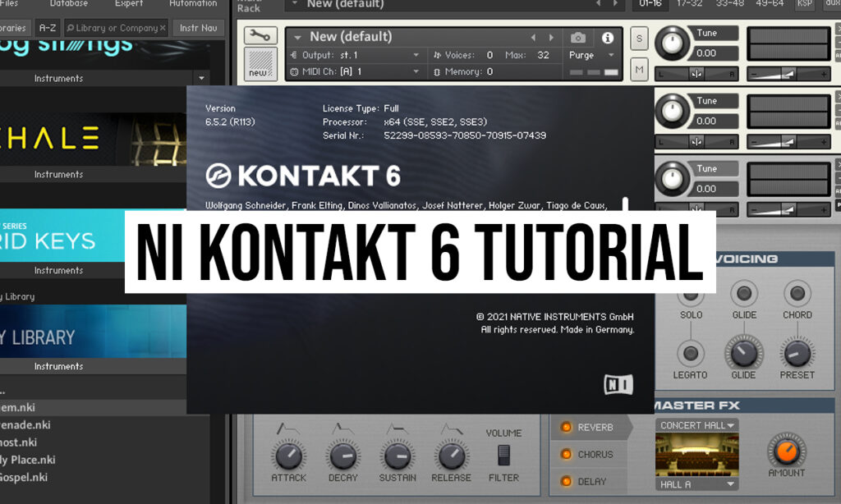
Task: Open Instruments under the Hybrid Keys library
Action: point(58,270)
